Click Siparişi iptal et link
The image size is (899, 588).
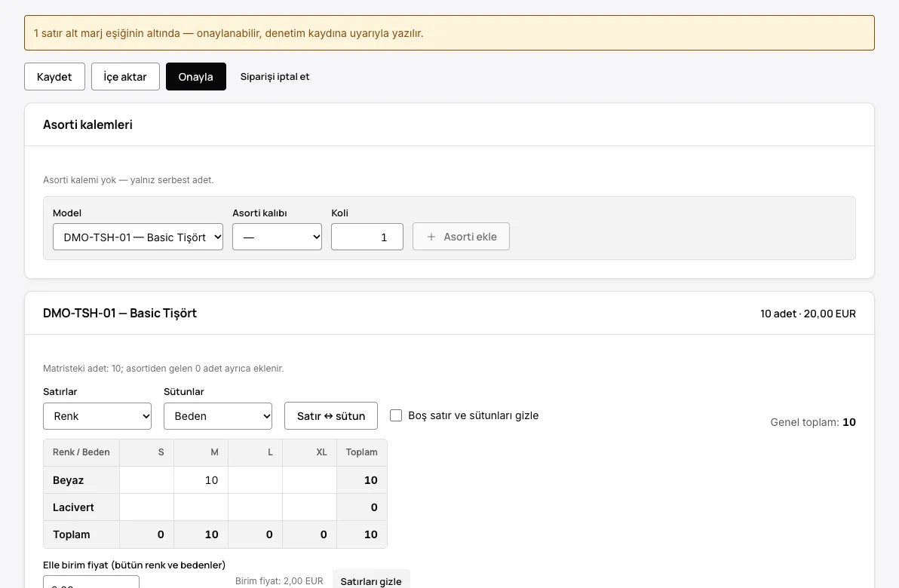click(275, 77)
